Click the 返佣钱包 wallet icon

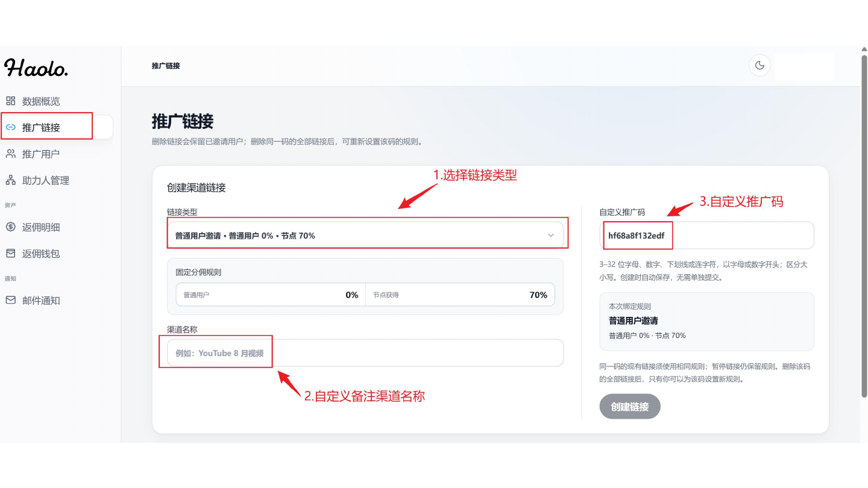[x=10, y=254]
